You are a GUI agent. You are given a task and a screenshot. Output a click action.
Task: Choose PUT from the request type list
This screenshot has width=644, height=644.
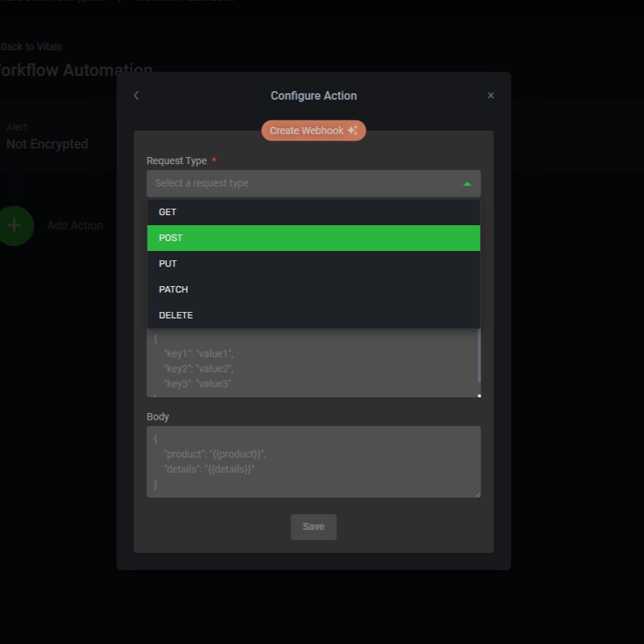coord(314,264)
